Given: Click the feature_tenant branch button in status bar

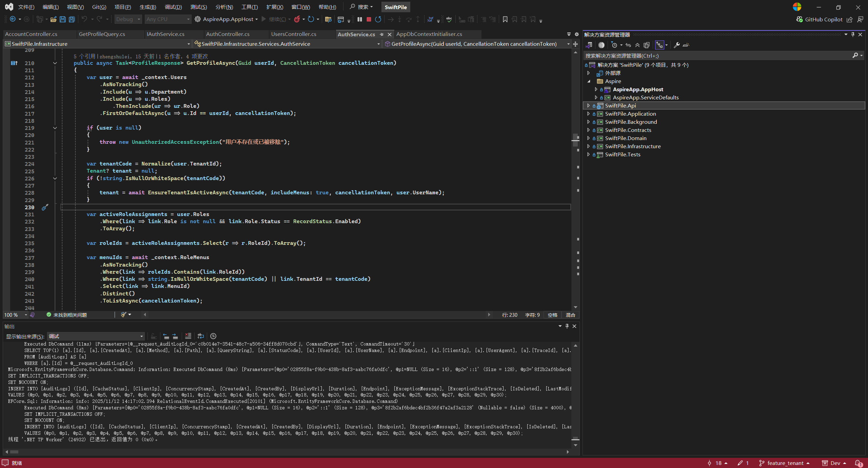Looking at the screenshot, I should click(x=785, y=463).
